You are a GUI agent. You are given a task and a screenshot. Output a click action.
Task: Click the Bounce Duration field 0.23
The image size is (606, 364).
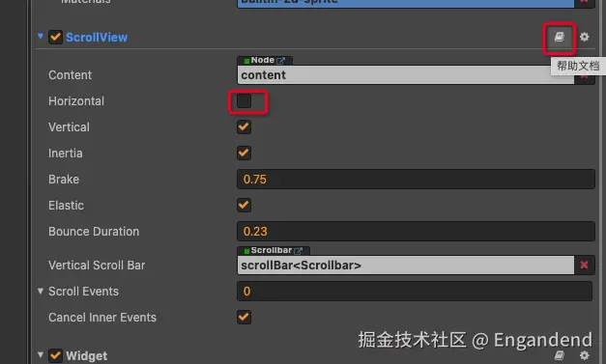click(x=416, y=231)
